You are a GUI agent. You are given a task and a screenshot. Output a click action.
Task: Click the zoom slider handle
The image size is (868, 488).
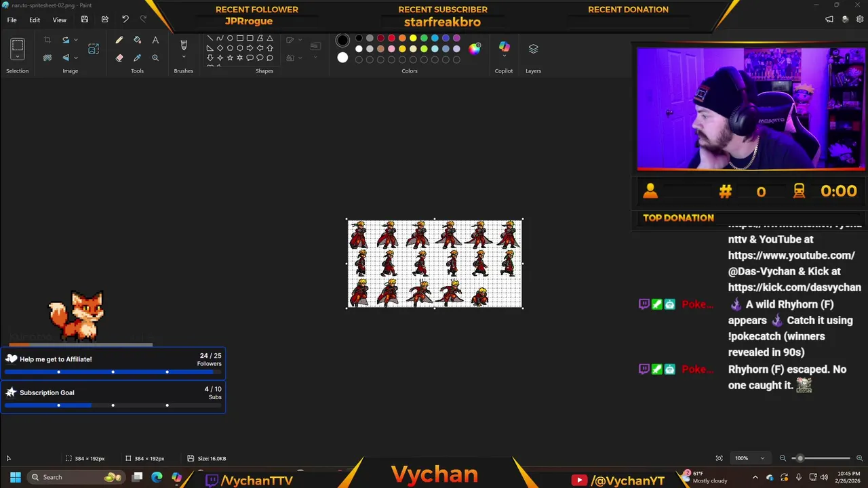tap(800, 458)
